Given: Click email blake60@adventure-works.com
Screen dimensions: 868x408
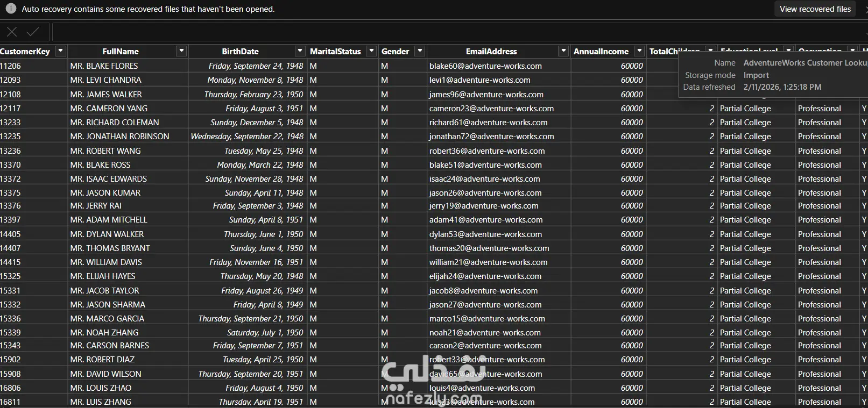Looking at the screenshot, I should pyautogui.click(x=485, y=66).
